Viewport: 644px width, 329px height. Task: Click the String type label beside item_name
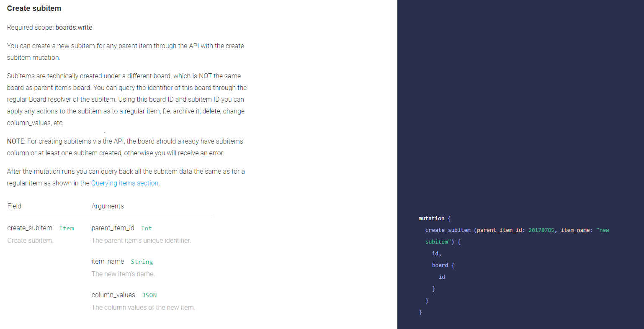point(142,262)
